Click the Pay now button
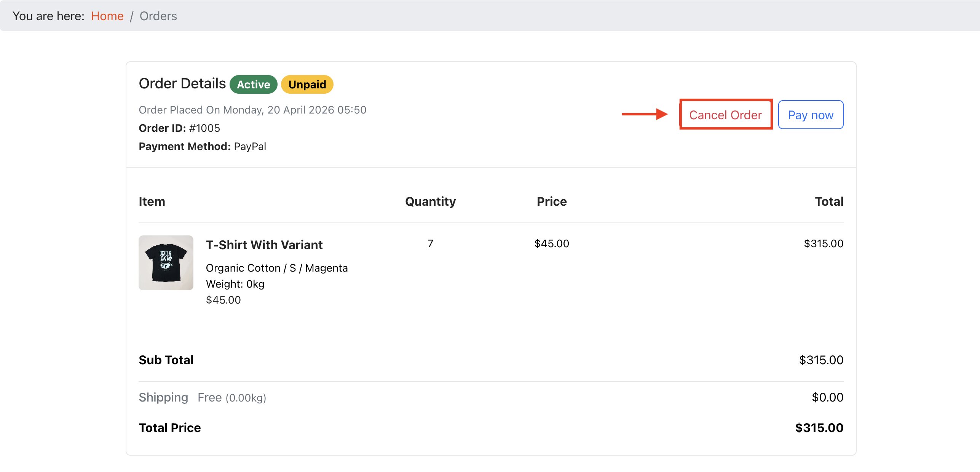Viewport: 980px width, 472px height. click(810, 115)
